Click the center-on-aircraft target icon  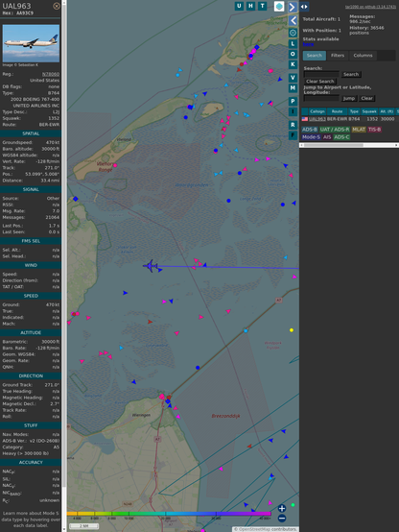pos(293,33)
